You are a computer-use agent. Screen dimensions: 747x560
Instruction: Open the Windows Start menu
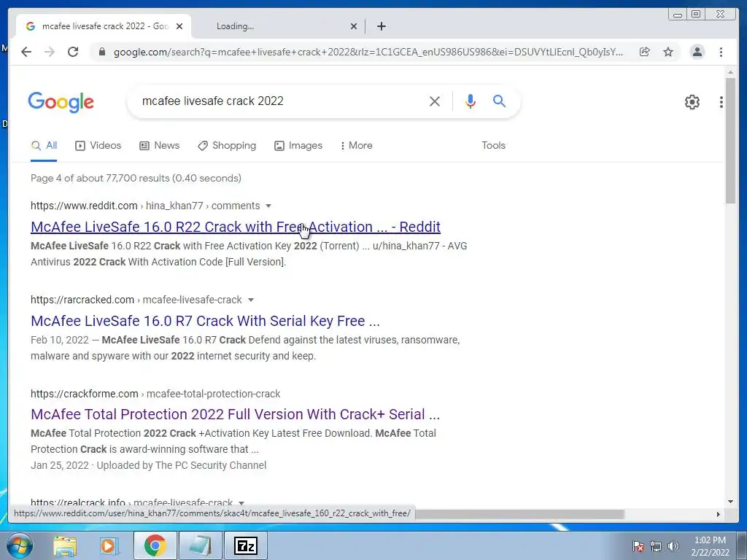(x=20, y=545)
